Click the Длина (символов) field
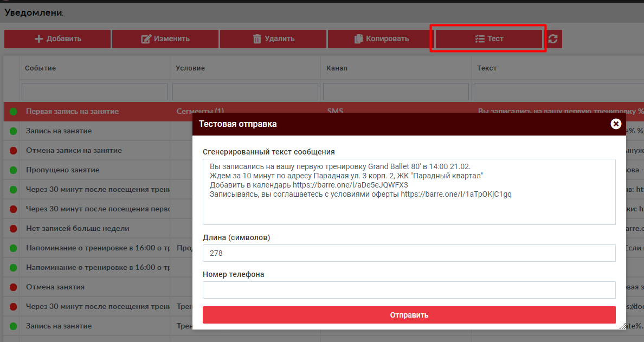The width and height of the screenshot is (644, 342). 409,253
